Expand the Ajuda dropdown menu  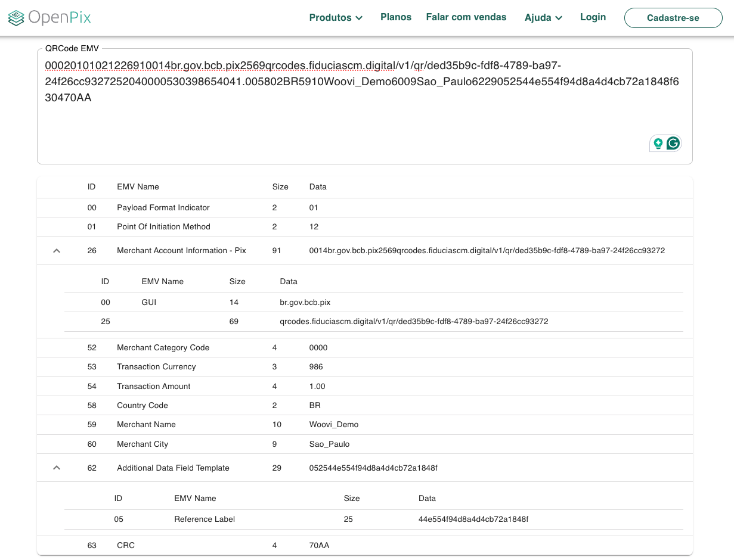coord(543,18)
